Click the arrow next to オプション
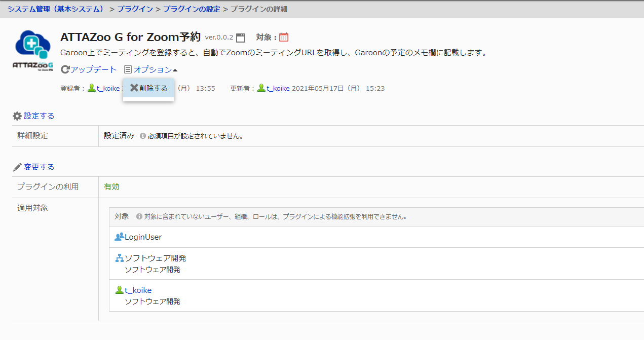 click(175, 70)
